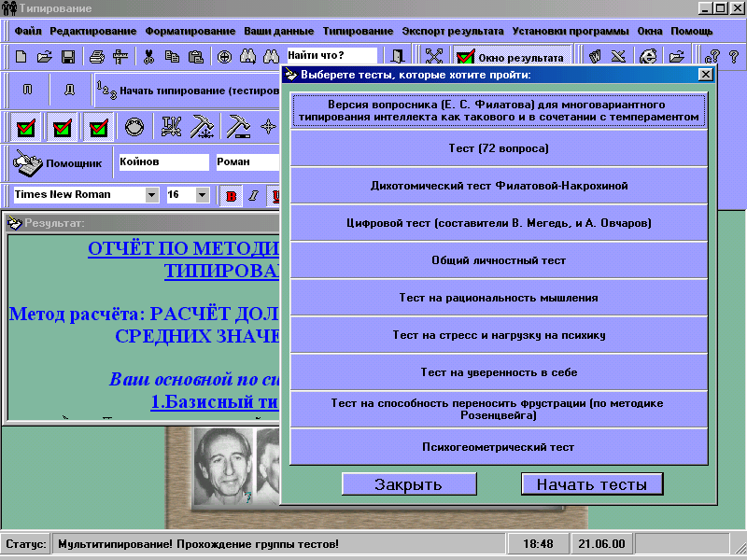The width and height of the screenshot is (747, 560).
Task: Open the 'Окна' menu
Action: (x=650, y=32)
